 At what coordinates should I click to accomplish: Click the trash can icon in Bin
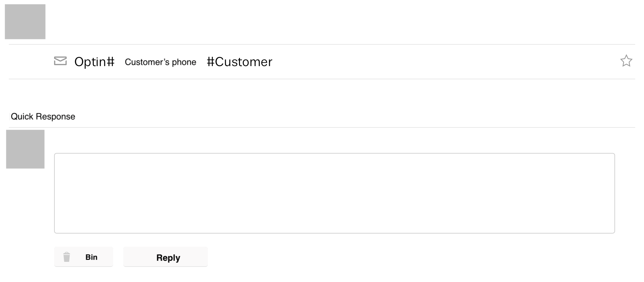(67, 257)
